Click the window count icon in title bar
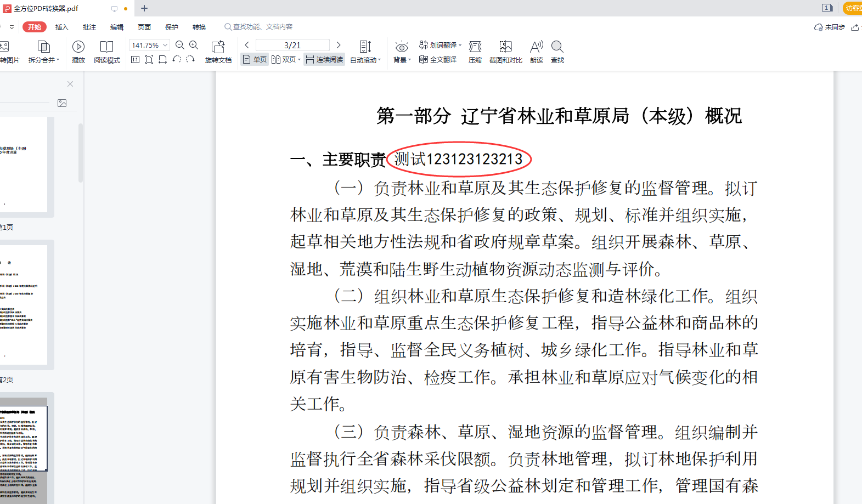Viewport: 862px width, 504px height. [827, 8]
